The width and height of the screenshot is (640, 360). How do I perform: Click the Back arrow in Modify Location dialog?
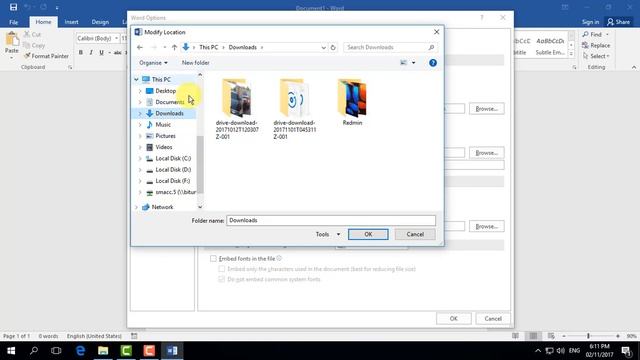pyautogui.click(x=140, y=47)
